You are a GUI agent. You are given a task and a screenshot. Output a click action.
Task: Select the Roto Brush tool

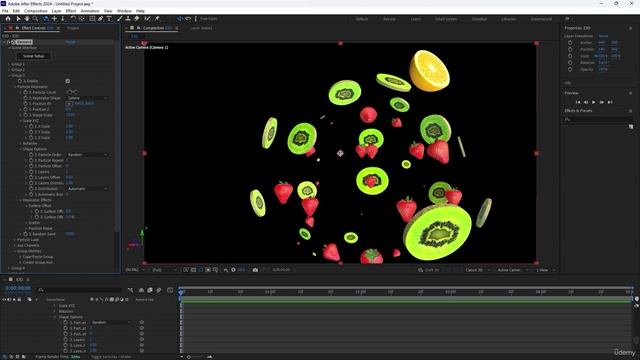pyautogui.click(x=147, y=19)
